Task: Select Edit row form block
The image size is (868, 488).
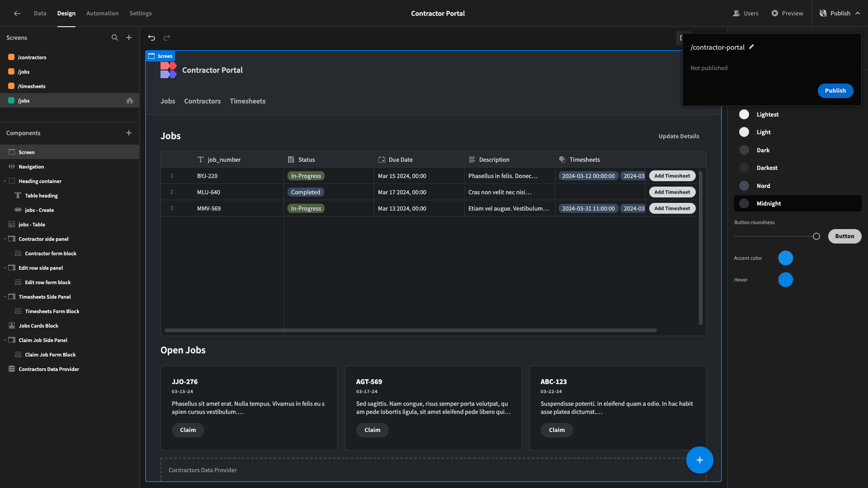Action: [x=70, y=282]
